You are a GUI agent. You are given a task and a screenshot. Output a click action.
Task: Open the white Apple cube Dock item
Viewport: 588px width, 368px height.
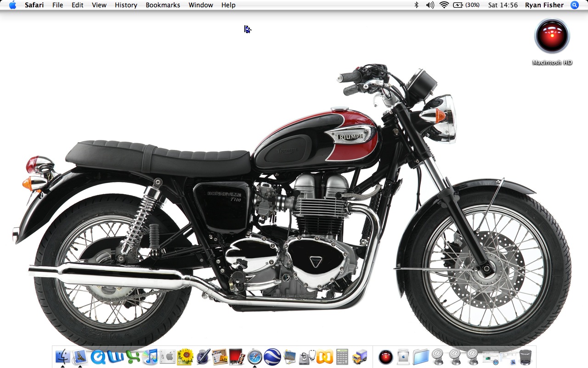click(x=403, y=357)
